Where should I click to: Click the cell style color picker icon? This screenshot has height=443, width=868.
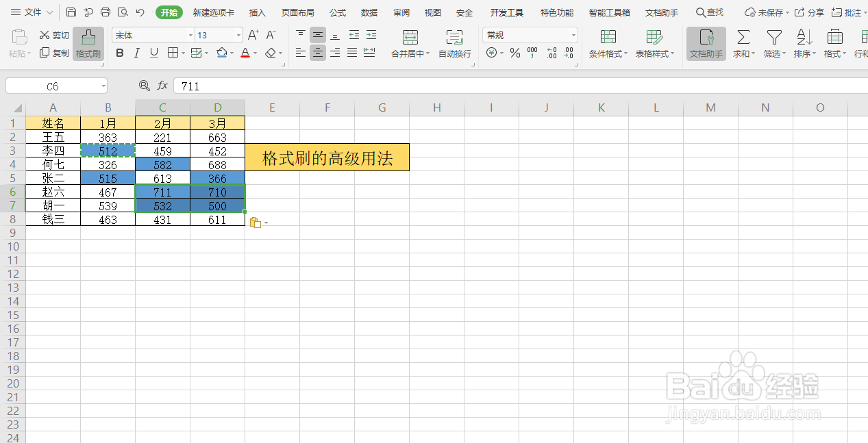197,53
